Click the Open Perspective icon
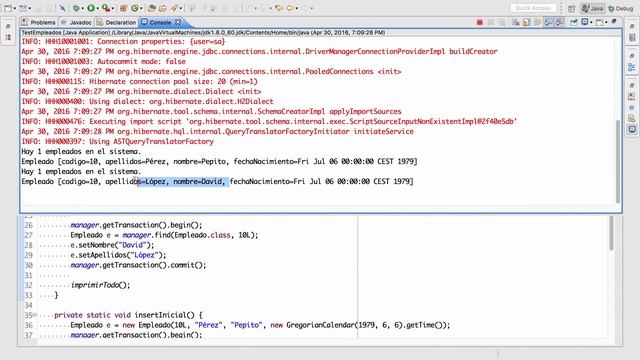640x360 pixels. tap(571, 8)
